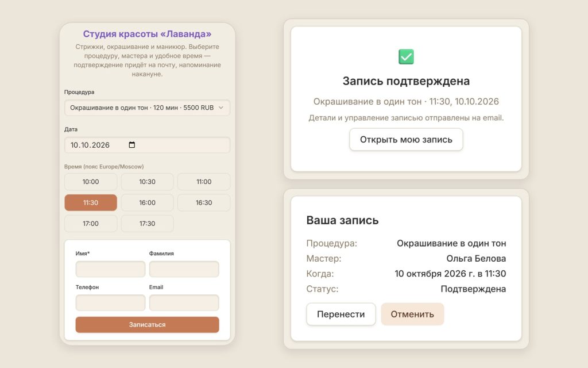Click the date value 10.10.2026
588x368 pixels.
tap(90, 145)
